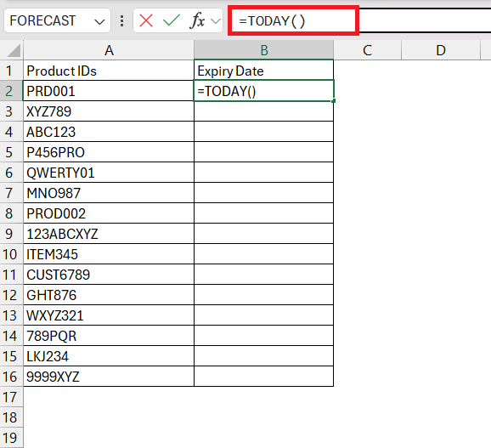Click the FORECAST name box field
This screenshot has height=448, width=491.
click(x=57, y=20)
